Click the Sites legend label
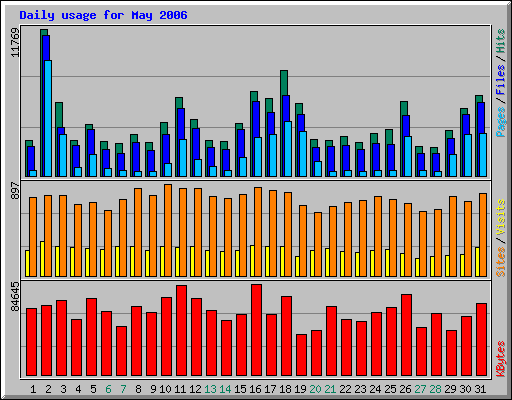Image resolution: width=512 pixels, height=400 pixels. 501,262
